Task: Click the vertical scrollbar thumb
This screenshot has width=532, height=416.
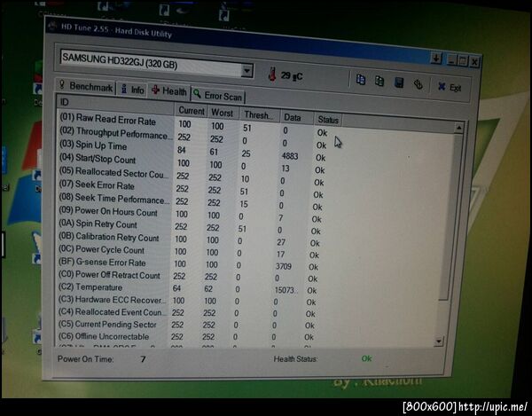Action: point(451,217)
